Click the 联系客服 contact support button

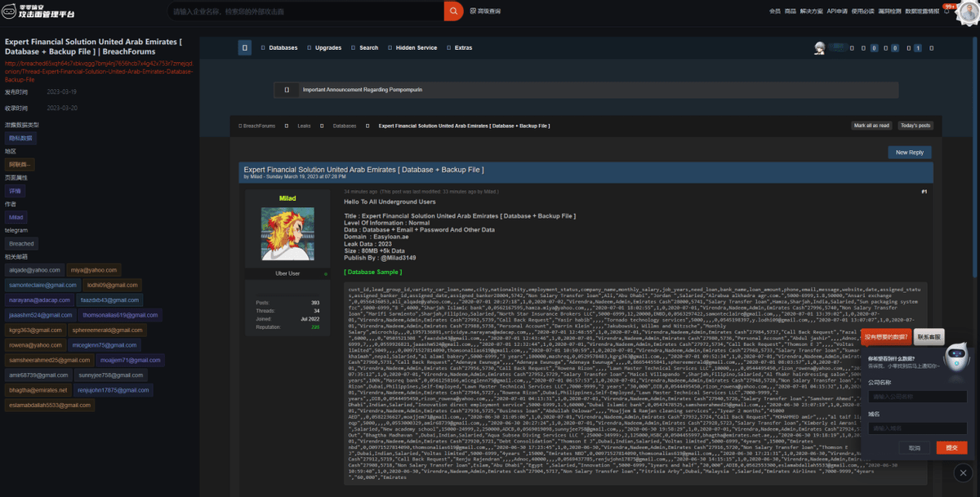click(929, 336)
